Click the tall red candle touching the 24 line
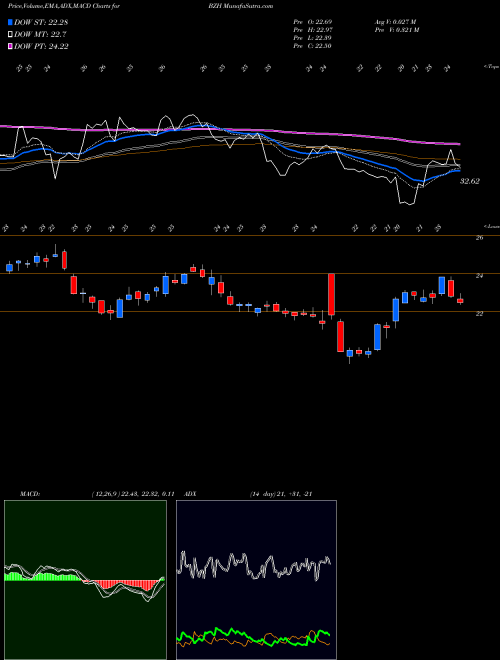Screen dimensions: 500x660 click(x=331, y=294)
